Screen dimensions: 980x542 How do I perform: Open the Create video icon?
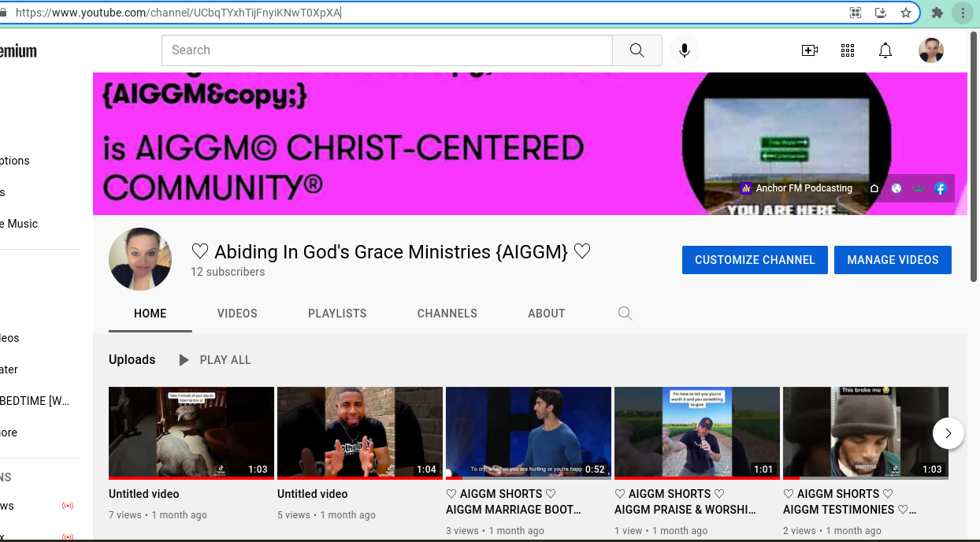pyautogui.click(x=809, y=50)
